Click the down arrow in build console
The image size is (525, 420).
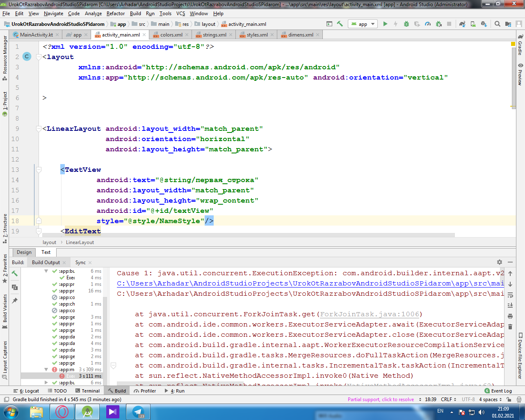pyautogui.click(x=510, y=284)
